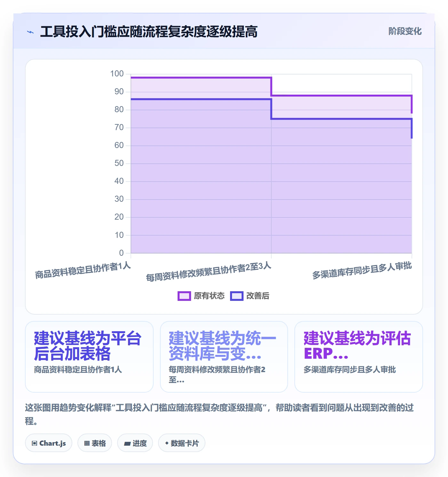This screenshot has height=477, width=448.
Task: Click the y-axis value 0
Action: tap(121, 253)
